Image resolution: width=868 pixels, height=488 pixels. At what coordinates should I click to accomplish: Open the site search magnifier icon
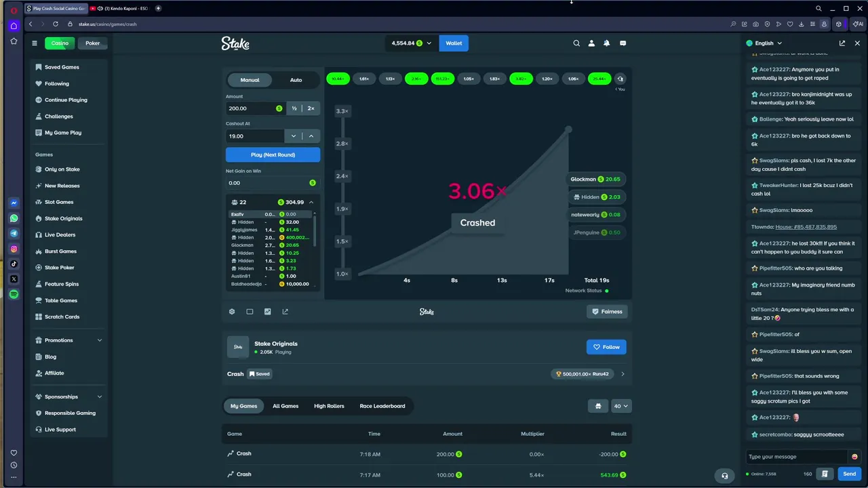pos(576,43)
